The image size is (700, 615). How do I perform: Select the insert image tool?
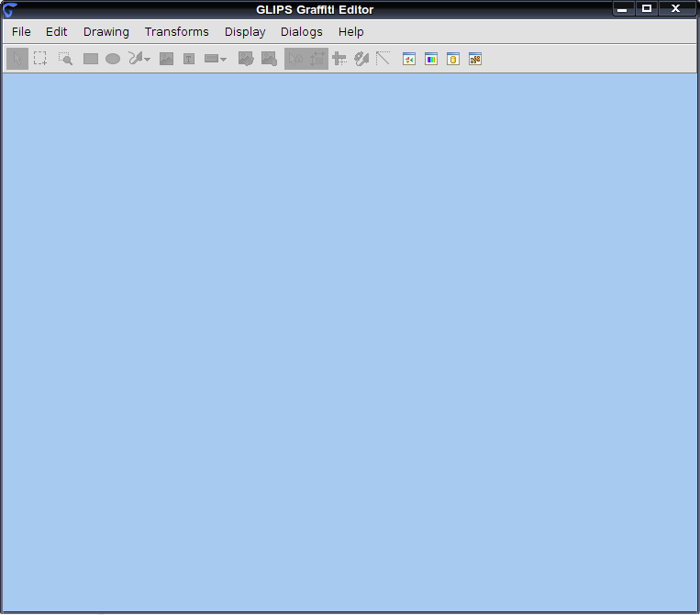coord(167,59)
